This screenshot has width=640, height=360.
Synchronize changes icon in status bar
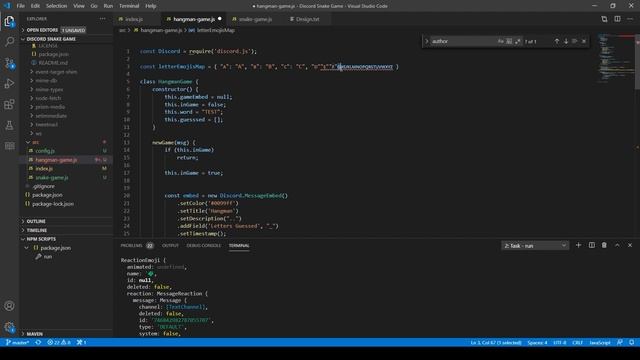pos(38,342)
